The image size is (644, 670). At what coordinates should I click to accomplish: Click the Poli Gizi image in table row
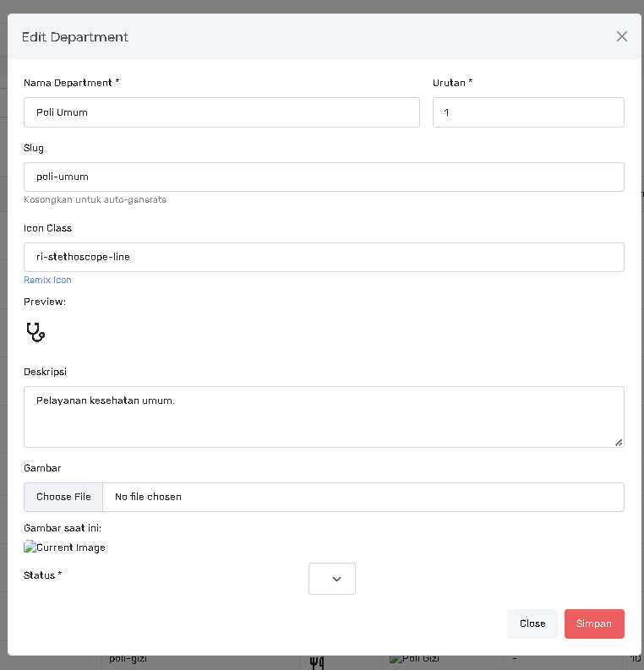coord(414,660)
